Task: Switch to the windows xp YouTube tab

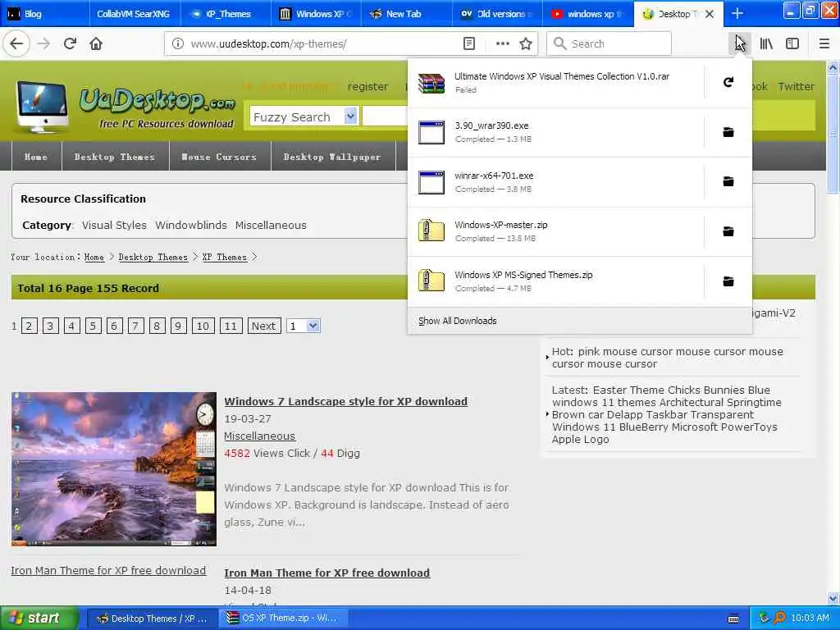Action: coord(587,14)
